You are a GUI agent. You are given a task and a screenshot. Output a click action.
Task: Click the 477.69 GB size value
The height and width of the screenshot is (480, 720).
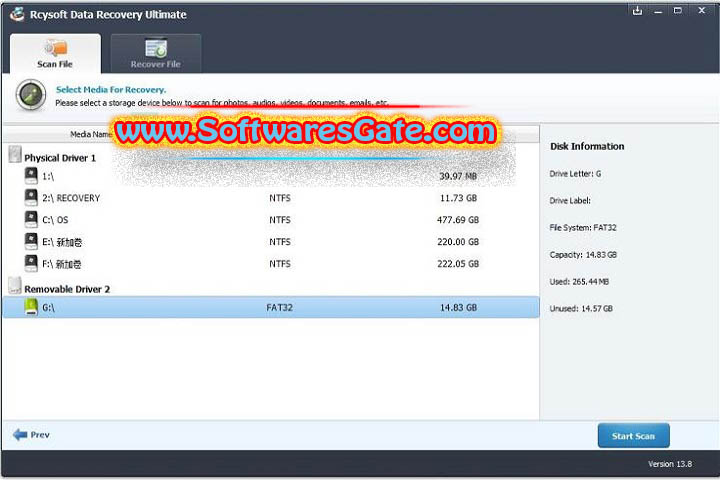(x=458, y=220)
